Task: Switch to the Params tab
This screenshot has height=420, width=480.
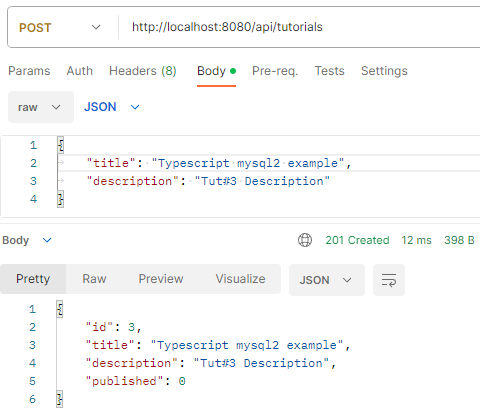Action: pyautogui.click(x=29, y=71)
